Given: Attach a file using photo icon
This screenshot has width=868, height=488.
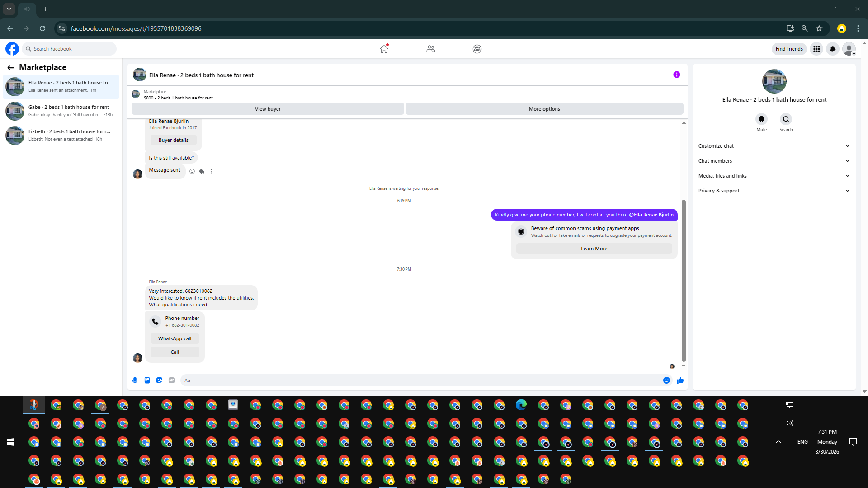Looking at the screenshot, I should tap(147, 380).
